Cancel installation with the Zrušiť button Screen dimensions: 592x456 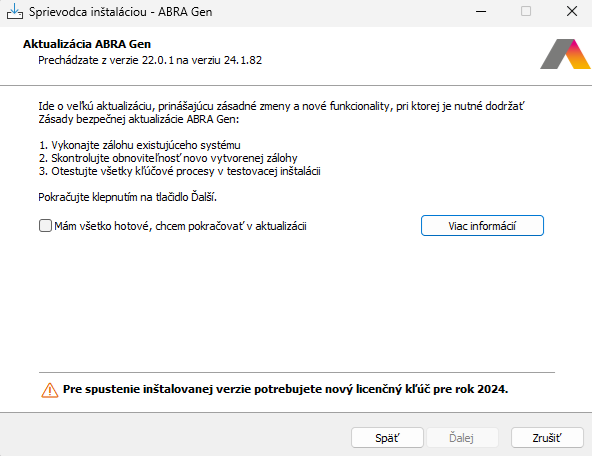pyautogui.click(x=547, y=438)
